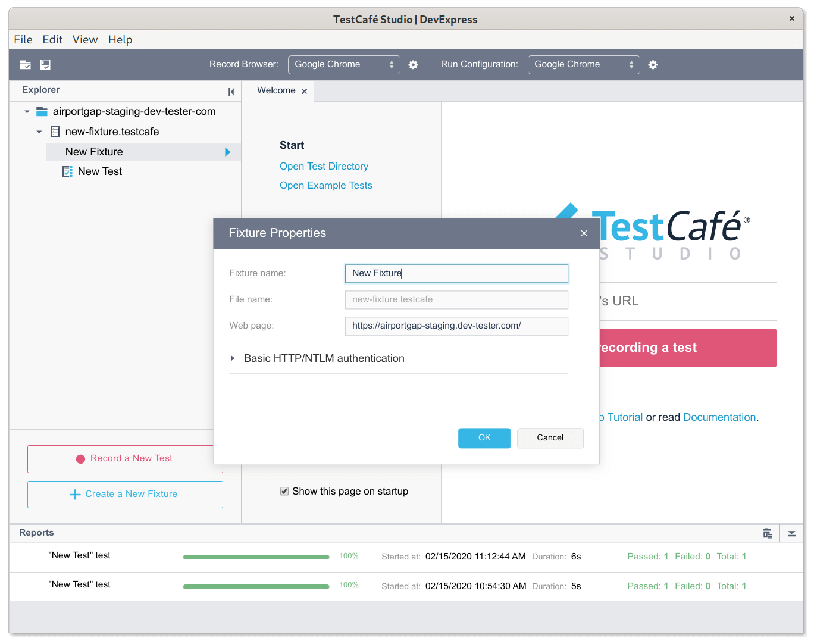The image size is (814, 644).
Task: Click the tested page URL input
Action: tap(688, 301)
